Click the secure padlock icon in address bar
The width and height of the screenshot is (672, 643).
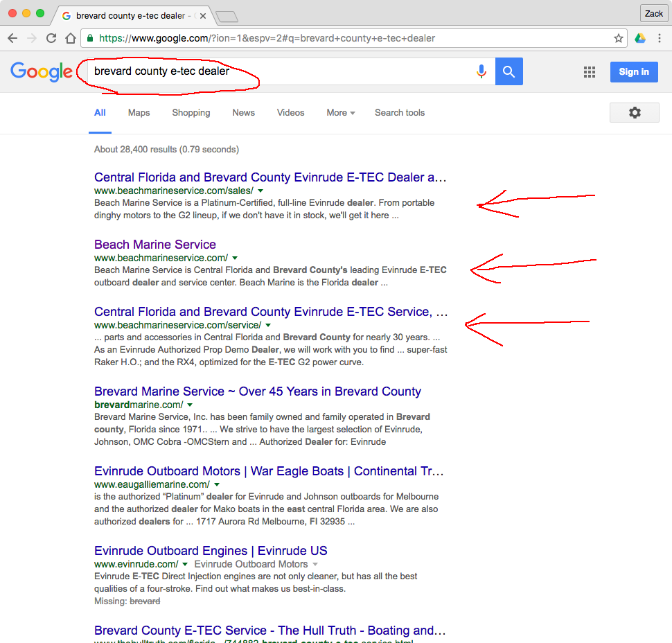click(90, 38)
